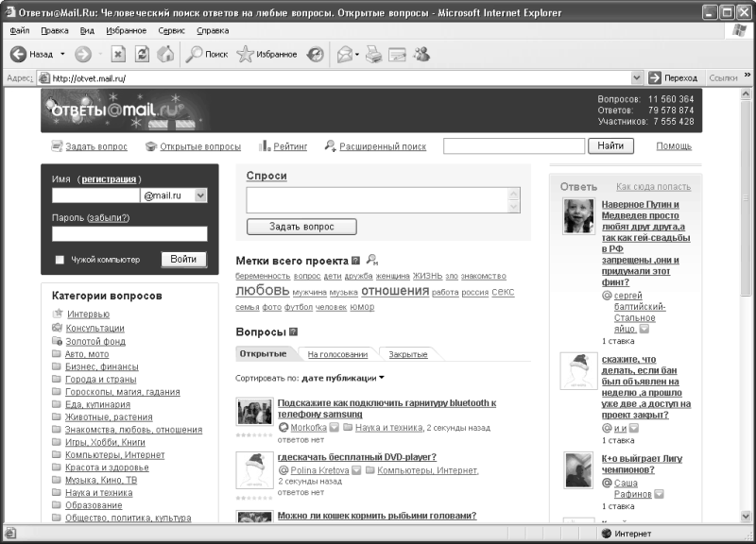This screenshot has width=756, height=544.
Task: Open the Search (Поиск) toolbar button
Action: [207, 55]
